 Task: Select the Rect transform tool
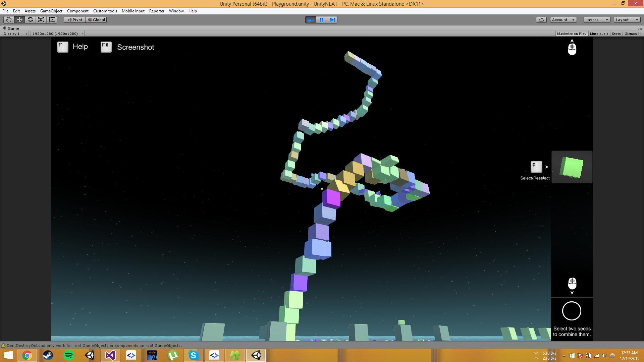click(52, 20)
